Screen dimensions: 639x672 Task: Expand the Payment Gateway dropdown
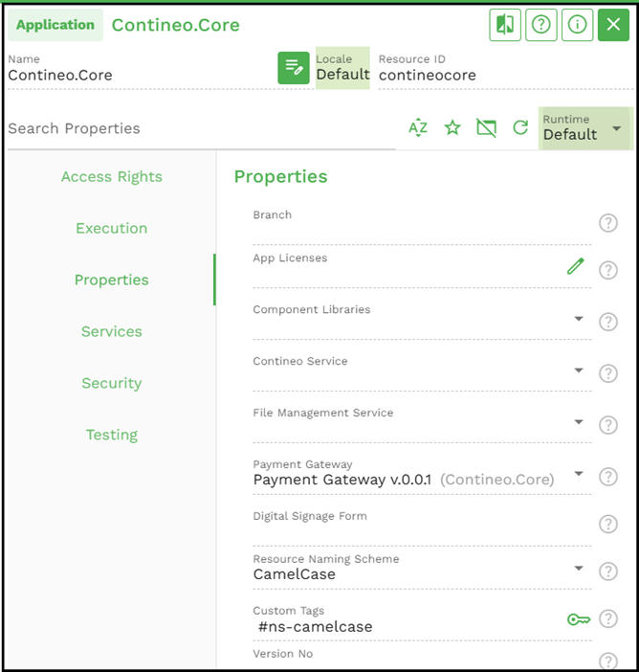(579, 474)
